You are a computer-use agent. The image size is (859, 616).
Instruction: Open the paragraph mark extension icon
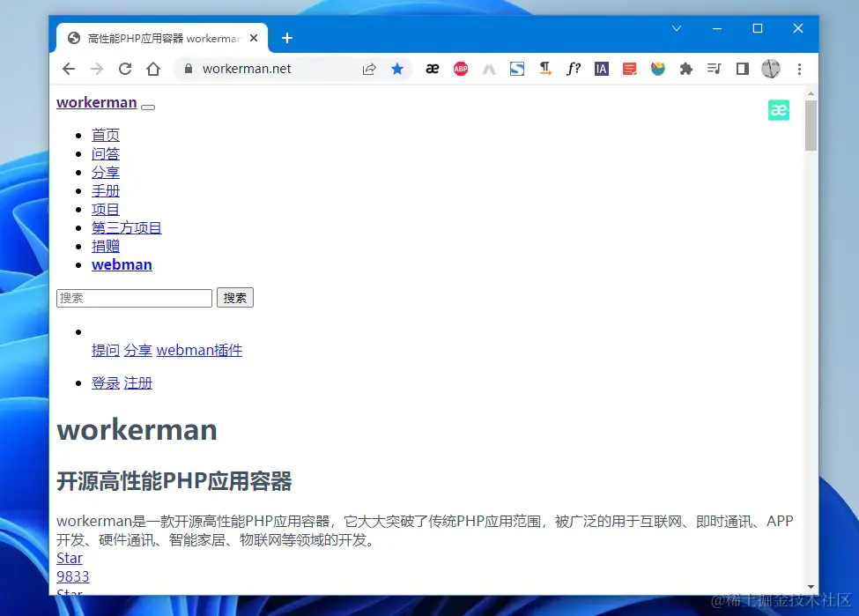545,69
